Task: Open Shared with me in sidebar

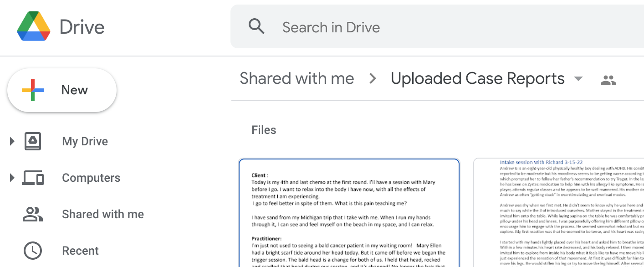Action: (x=103, y=214)
